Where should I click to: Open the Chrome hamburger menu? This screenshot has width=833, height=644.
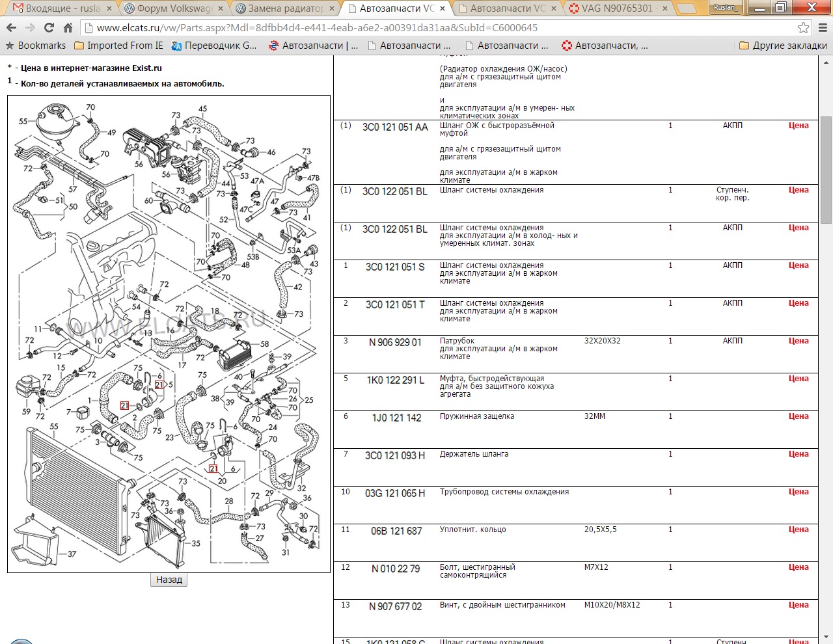click(823, 28)
